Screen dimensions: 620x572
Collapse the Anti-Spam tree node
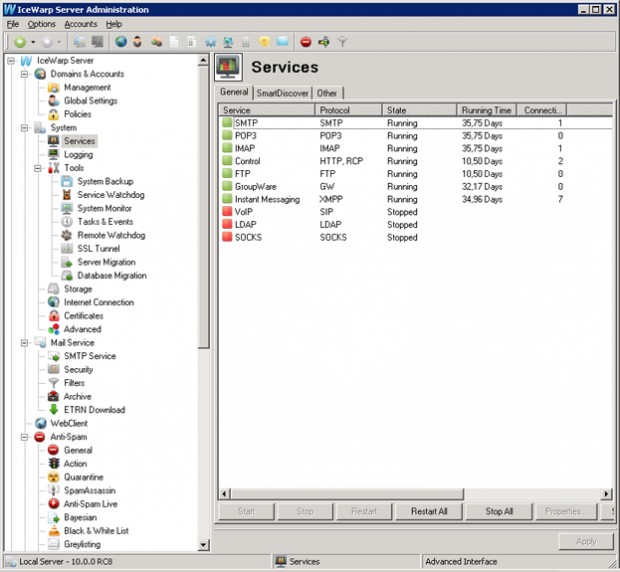coord(25,437)
